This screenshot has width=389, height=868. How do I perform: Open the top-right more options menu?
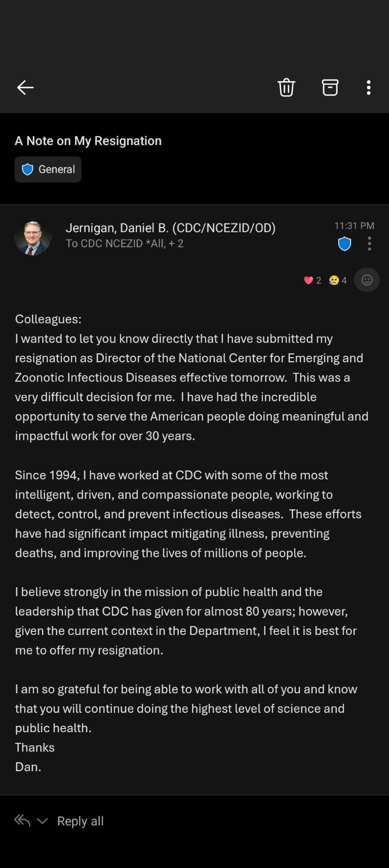[369, 88]
